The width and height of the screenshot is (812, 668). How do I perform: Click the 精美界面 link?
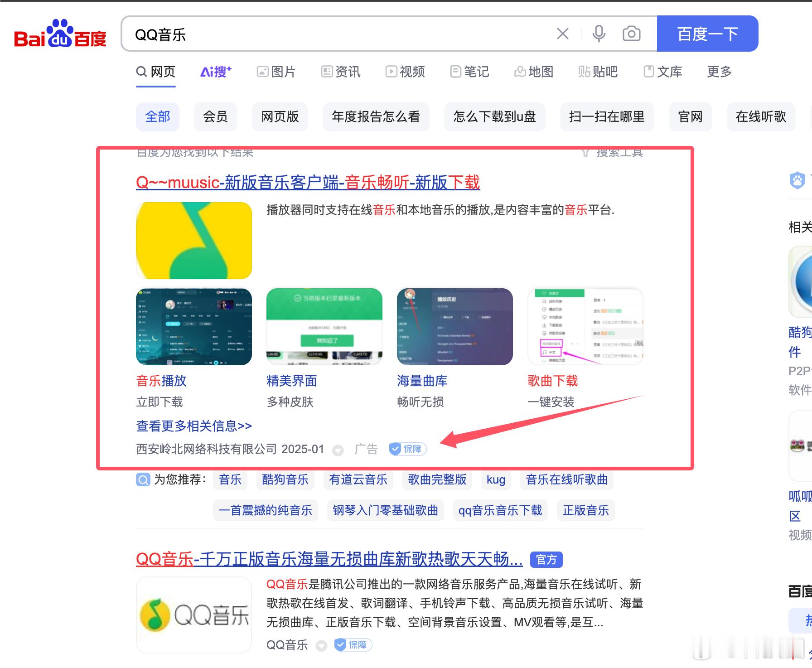coord(292,381)
